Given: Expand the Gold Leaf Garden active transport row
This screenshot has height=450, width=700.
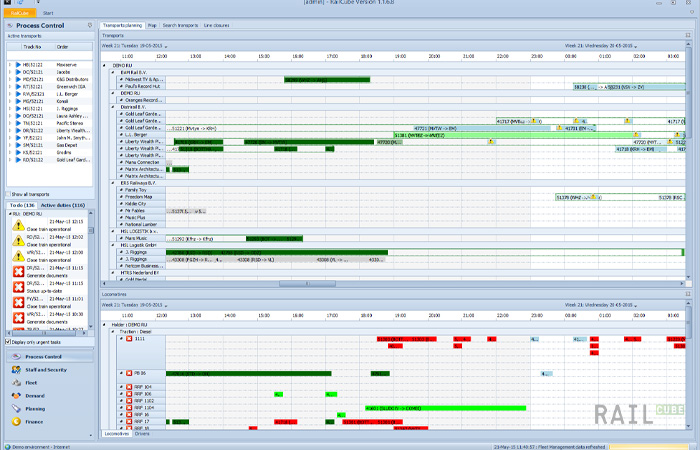Looking at the screenshot, I should coord(10,160).
